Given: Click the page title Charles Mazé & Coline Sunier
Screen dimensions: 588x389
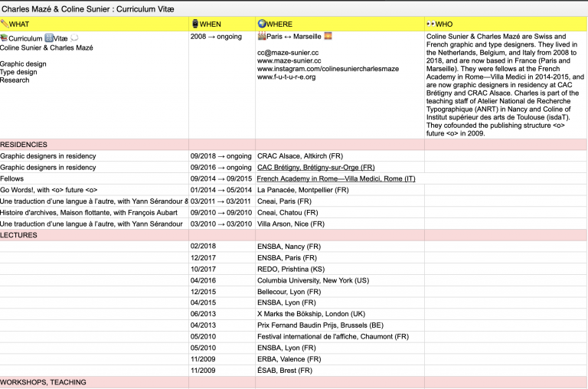Looking at the screenshot, I should click(x=88, y=9).
